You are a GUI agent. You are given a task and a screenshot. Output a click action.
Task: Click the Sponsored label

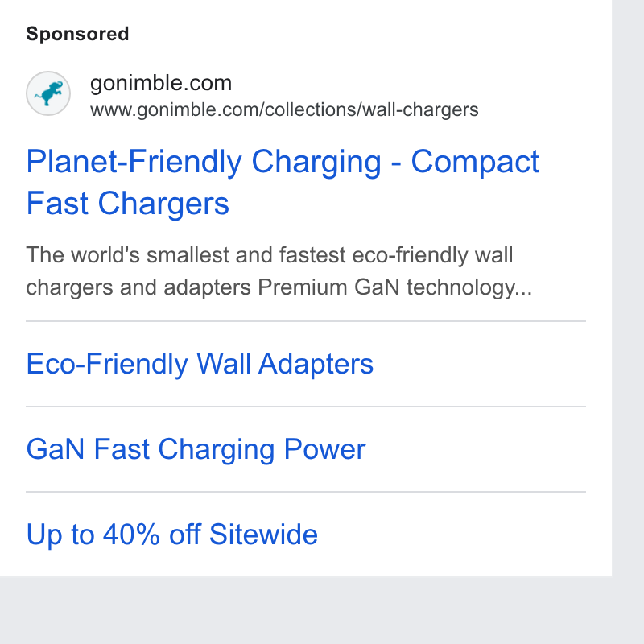tap(77, 34)
